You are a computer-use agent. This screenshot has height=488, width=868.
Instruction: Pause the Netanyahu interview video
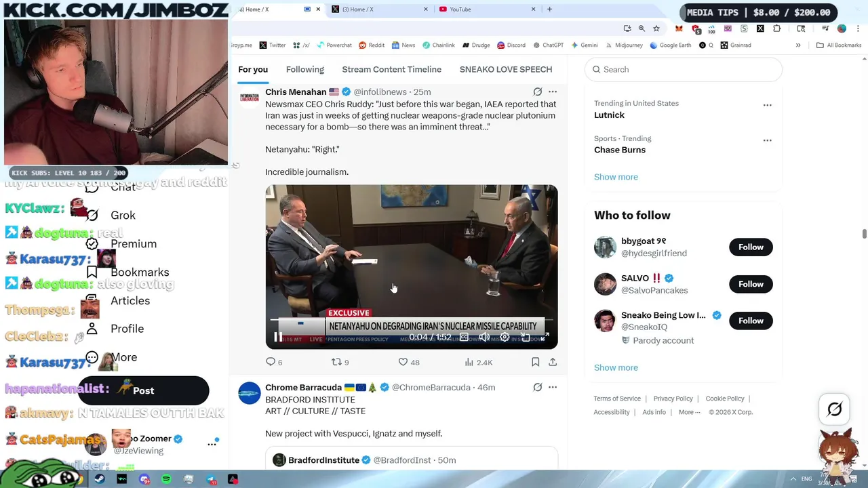278,337
